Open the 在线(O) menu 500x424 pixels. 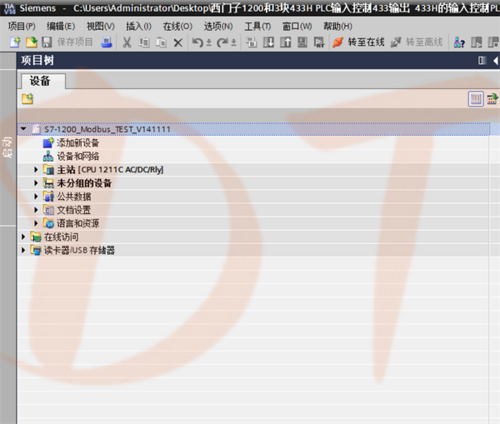178,26
